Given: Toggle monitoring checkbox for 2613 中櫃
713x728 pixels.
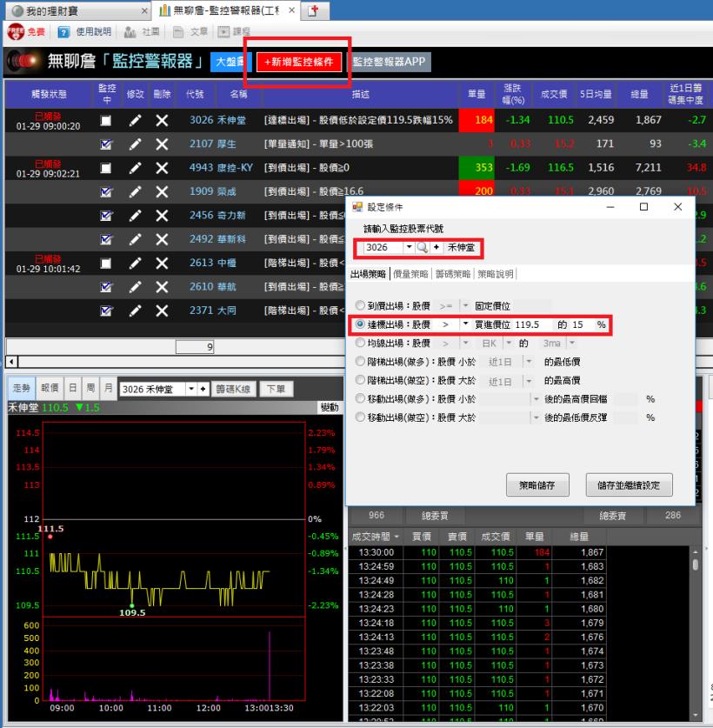Looking at the screenshot, I should [x=106, y=264].
